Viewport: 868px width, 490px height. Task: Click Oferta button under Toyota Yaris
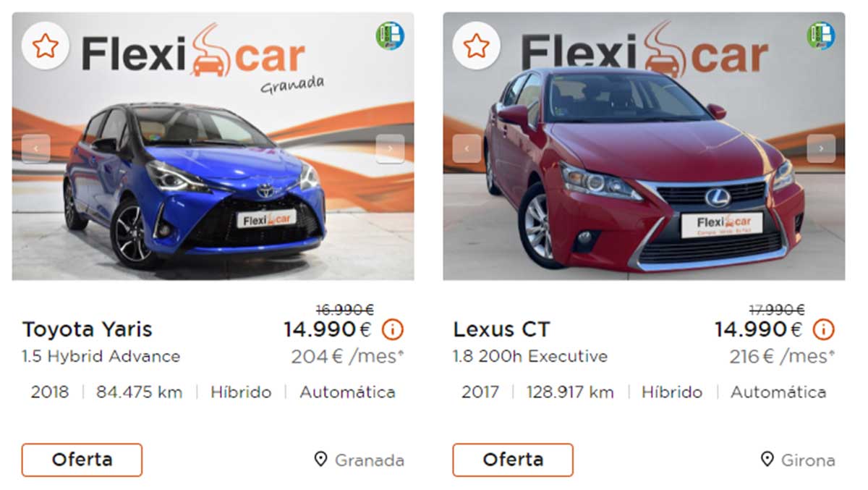point(82,460)
